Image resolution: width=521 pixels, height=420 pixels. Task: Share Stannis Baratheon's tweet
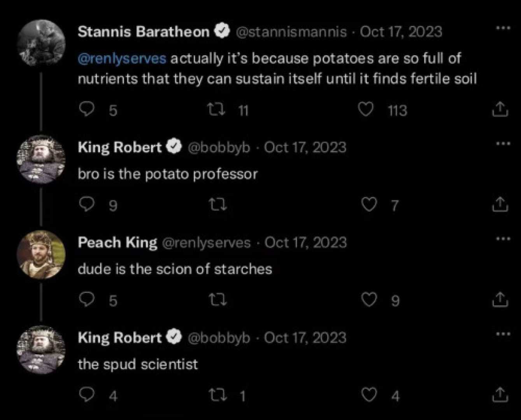point(500,110)
